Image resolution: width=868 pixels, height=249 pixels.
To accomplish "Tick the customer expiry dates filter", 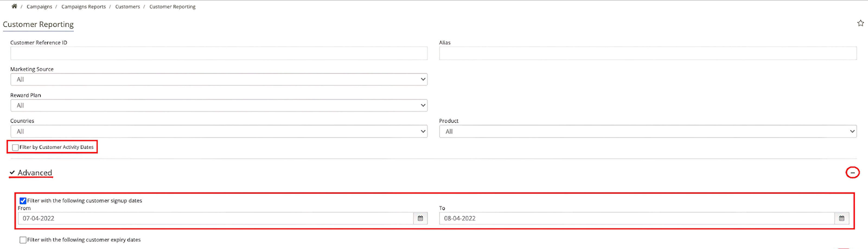I will pyautogui.click(x=23, y=240).
